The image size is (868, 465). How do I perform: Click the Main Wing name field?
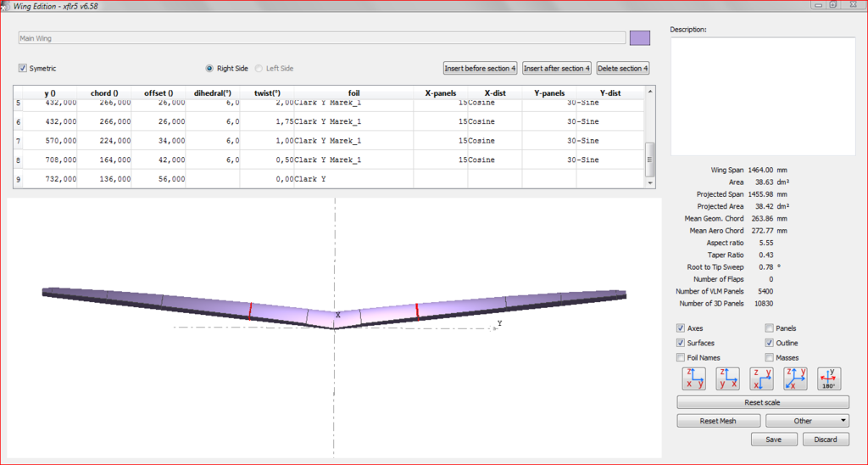coord(322,38)
